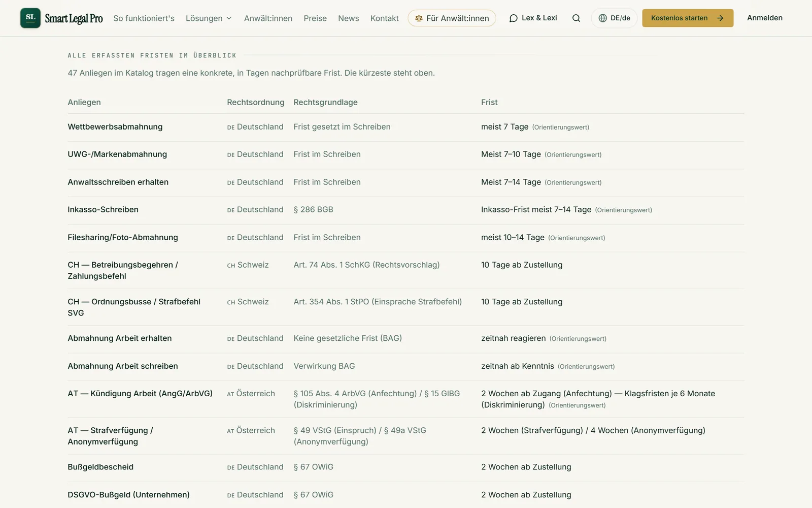
Task: Open the So funktioniert's menu item
Action: (x=144, y=18)
